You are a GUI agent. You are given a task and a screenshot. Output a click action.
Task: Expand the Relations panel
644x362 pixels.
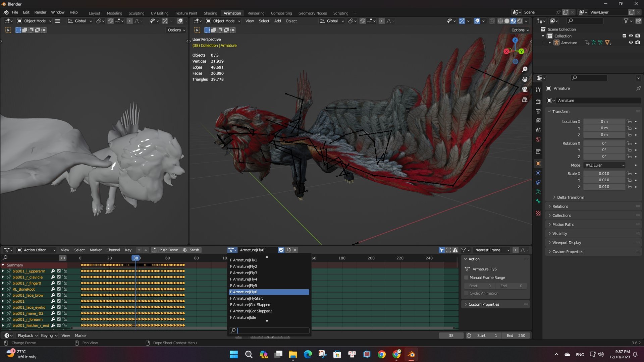point(560,206)
